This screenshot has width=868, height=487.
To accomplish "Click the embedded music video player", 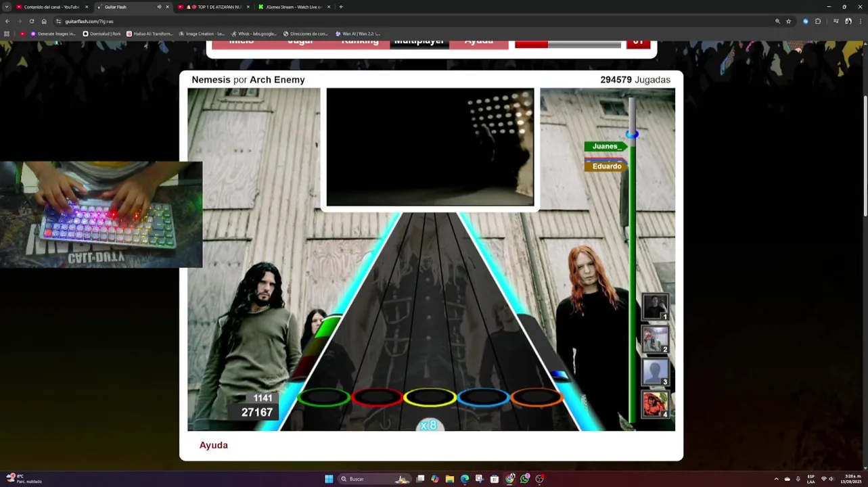I will tap(430, 147).
